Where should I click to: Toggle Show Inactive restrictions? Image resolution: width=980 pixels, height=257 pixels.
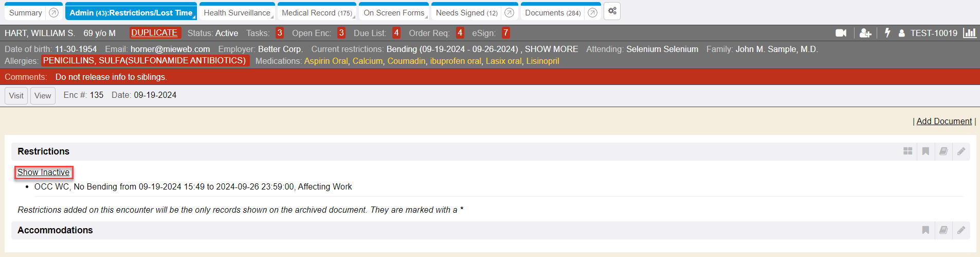[44, 173]
